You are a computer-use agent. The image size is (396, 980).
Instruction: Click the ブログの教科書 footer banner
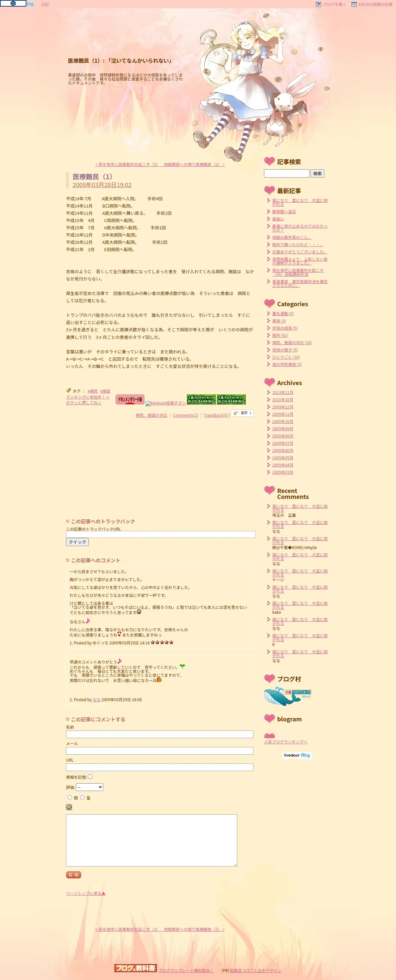tap(135, 968)
